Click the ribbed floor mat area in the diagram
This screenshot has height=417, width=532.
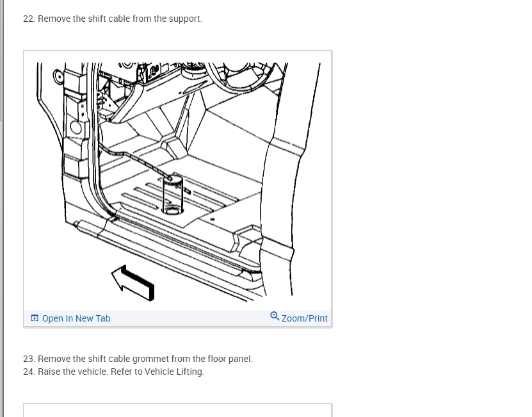point(177,195)
